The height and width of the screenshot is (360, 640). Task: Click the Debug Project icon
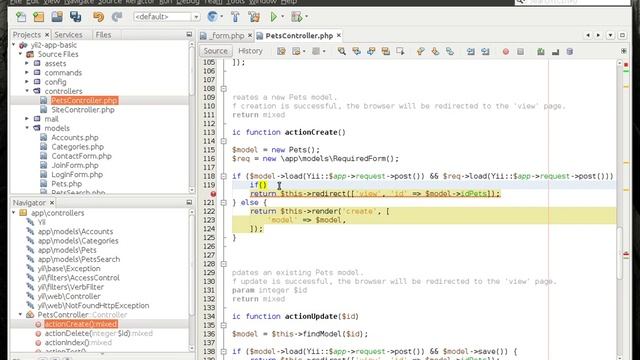coord(296,17)
